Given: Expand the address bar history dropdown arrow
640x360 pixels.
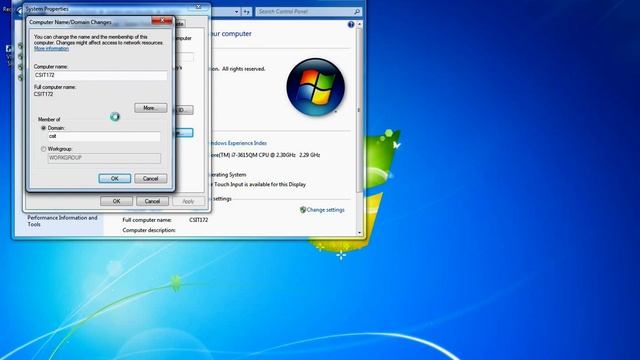Looking at the screenshot, I should point(237,12).
